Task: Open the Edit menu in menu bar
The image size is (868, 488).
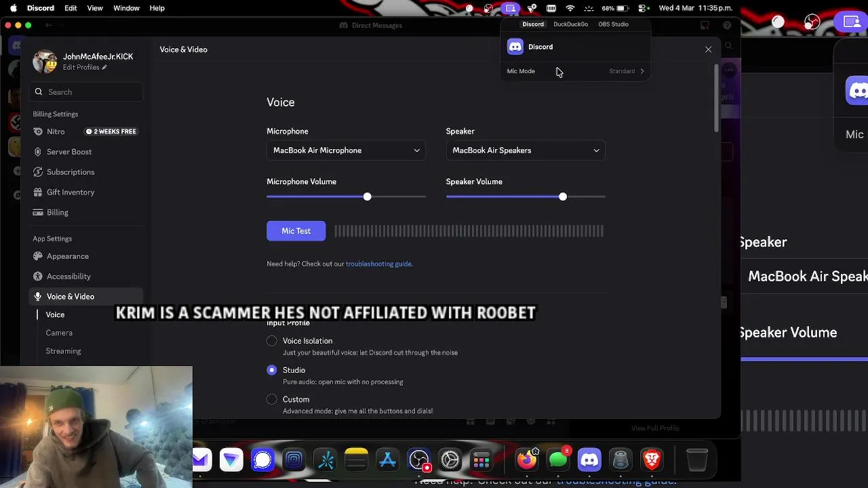Action: pos(71,8)
